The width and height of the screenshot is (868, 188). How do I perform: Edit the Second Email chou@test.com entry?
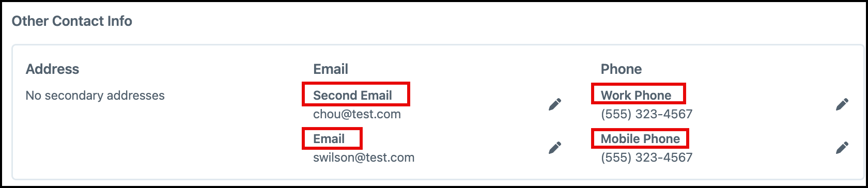[x=555, y=104]
